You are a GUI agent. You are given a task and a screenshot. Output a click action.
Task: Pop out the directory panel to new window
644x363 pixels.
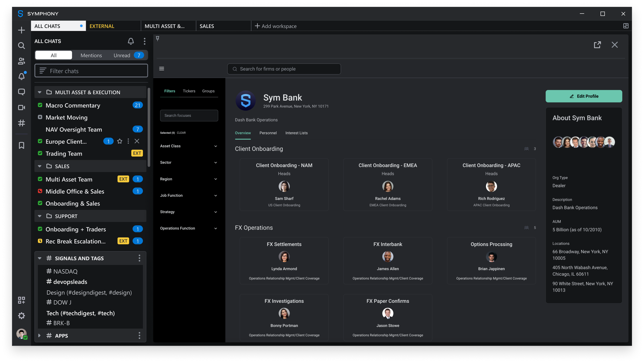coord(597,45)
